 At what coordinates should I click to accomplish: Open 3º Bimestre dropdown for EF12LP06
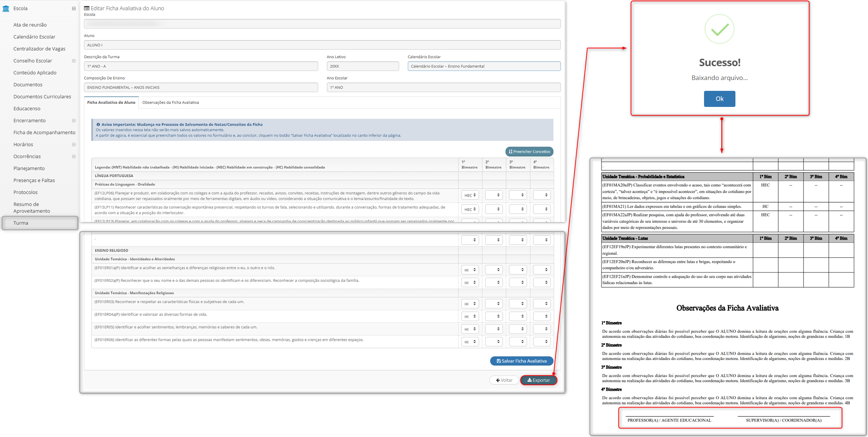click(x=518, y=195)
